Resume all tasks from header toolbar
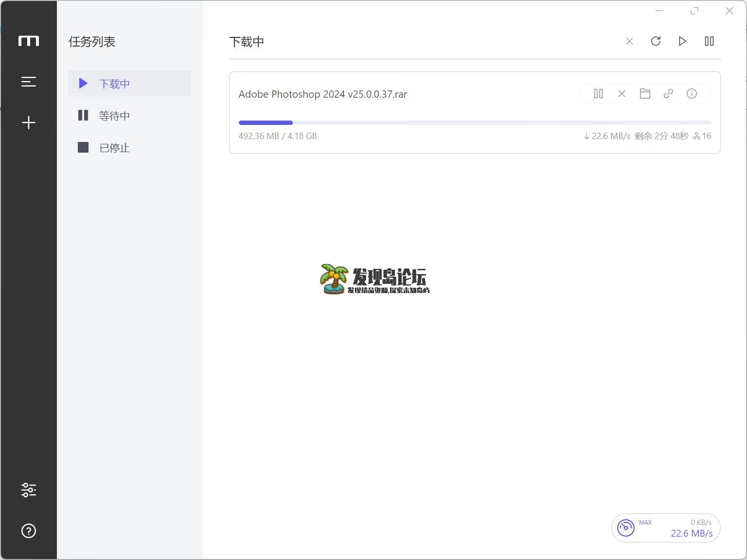 tap(682, 41)
